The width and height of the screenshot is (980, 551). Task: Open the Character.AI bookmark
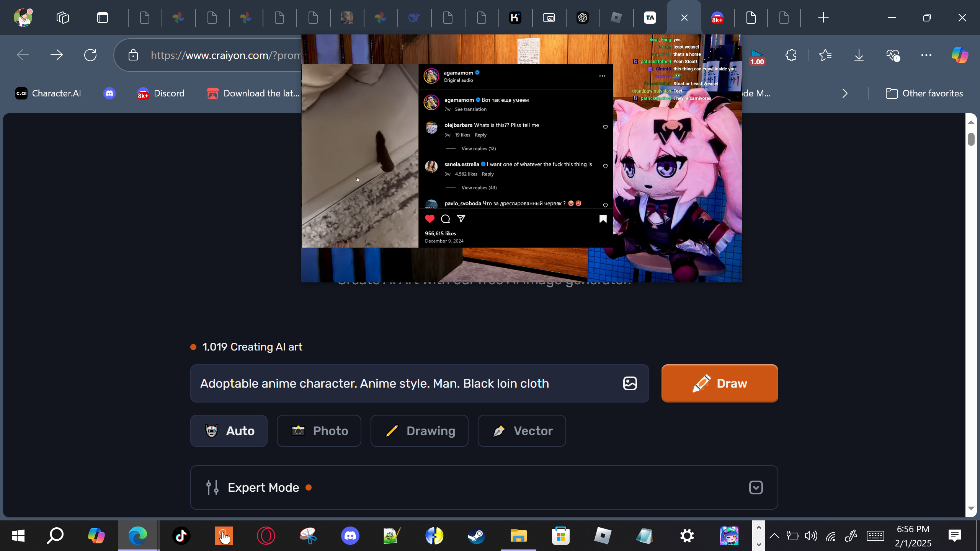tap(48, 93)
